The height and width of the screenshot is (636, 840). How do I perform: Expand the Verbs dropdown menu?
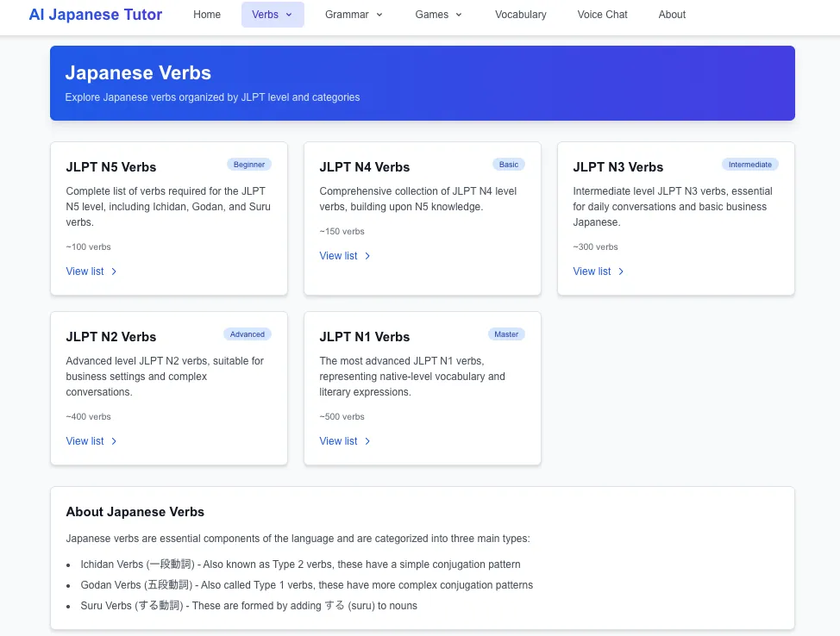(273, 15)
